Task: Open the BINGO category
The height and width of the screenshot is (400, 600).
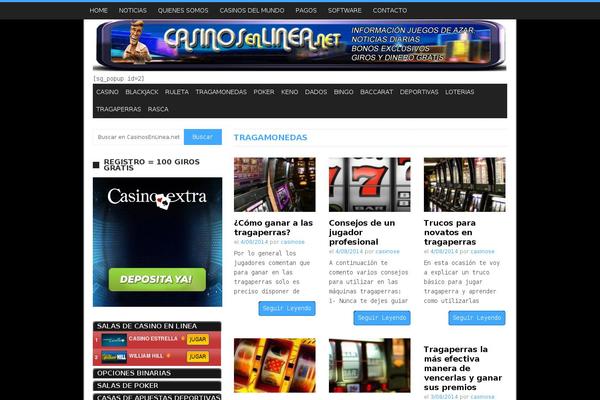Action: click(343, 92)
